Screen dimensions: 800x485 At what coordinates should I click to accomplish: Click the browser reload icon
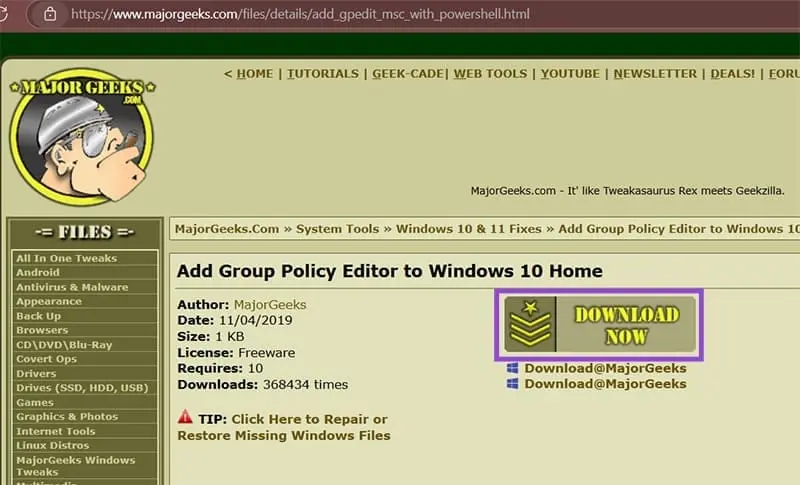[x=4, y=14]
